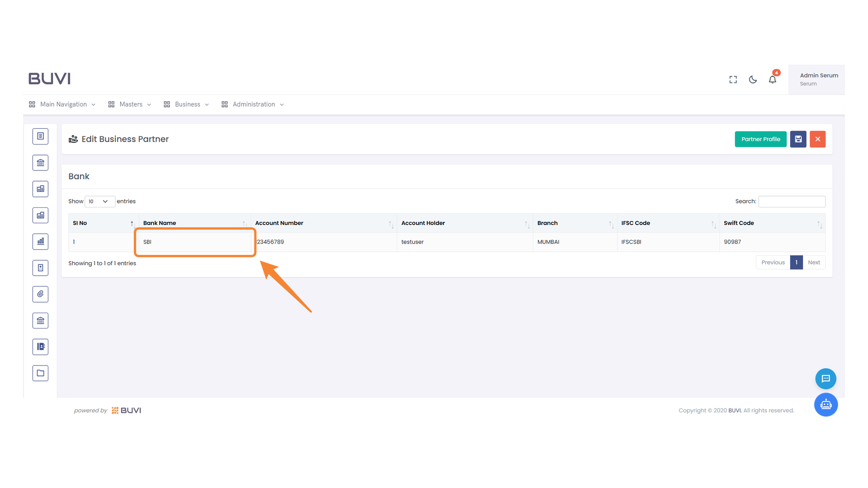The width and height of the screenshot is (868, 488).
Task: Click the document icon at top of sidebar
Action: 40,136
